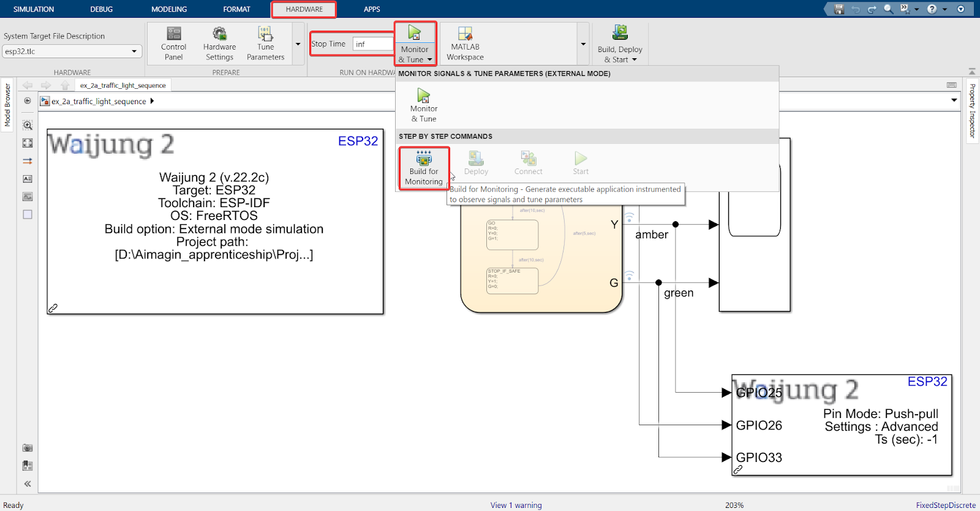Expand the model path breadcrumb arrow

(152, 101)
